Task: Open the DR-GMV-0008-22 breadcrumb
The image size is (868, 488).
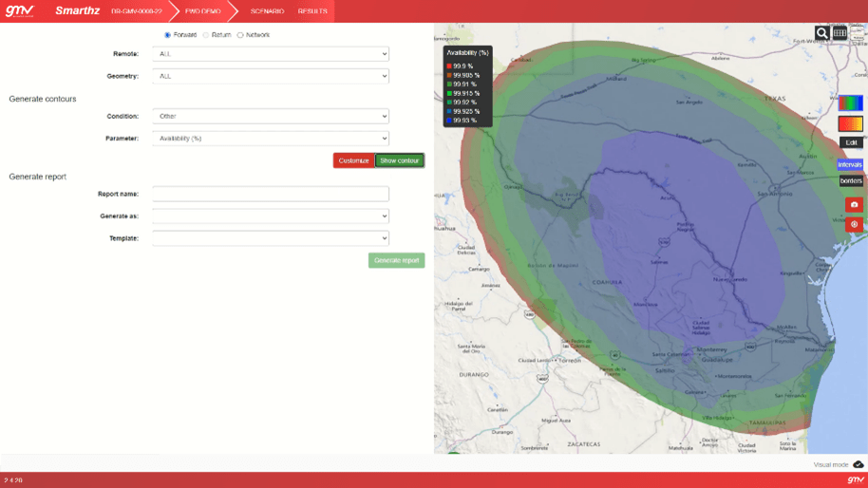Action: (x=136, y=11)
